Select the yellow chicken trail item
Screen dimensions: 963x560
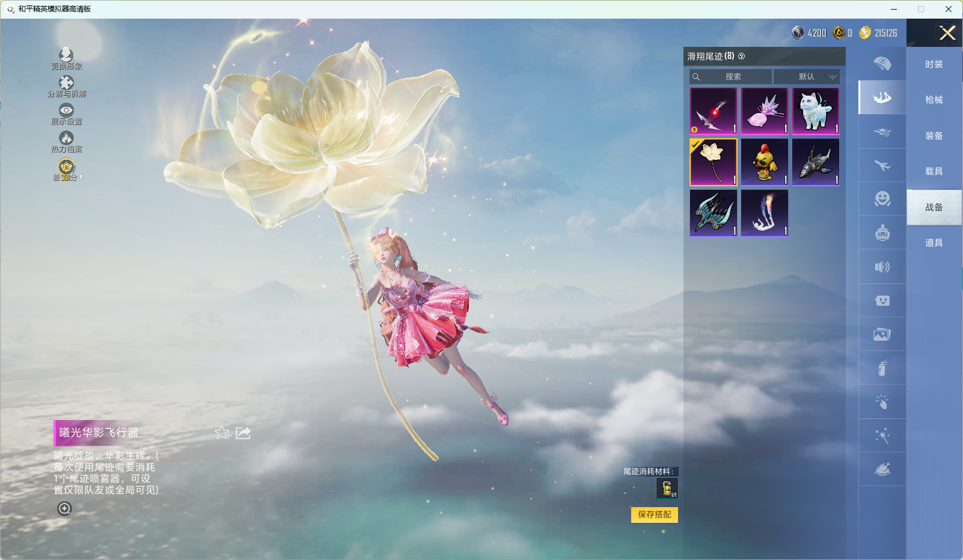tap(765, 162)
